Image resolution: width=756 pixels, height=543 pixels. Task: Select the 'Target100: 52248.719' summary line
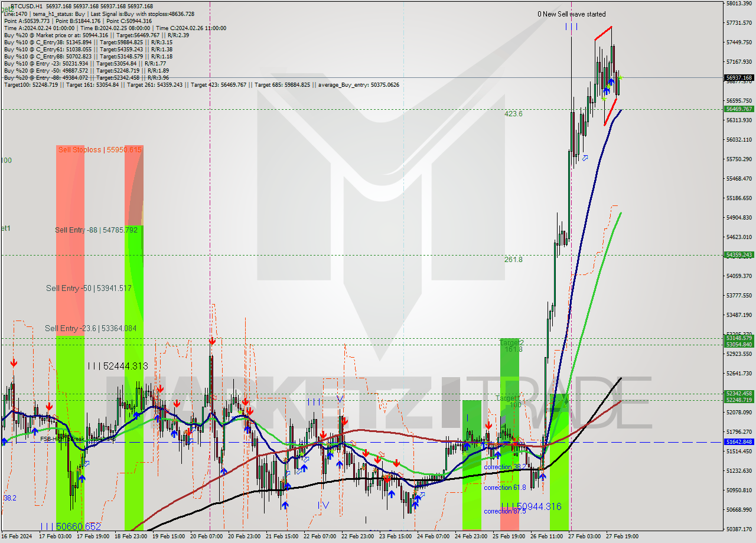pyautogui.click(x=201, y=85)
